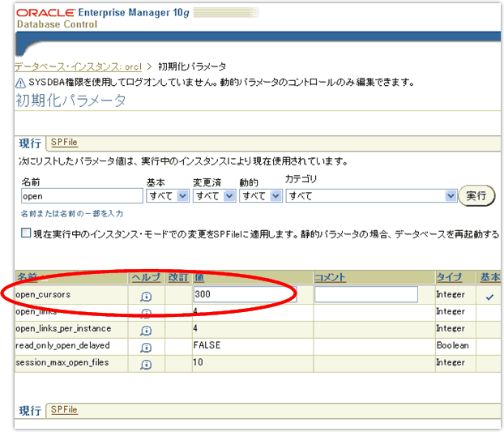The image size is (504, 432).
Task: Open help icon for session_max_open_files
Action: 146,363
